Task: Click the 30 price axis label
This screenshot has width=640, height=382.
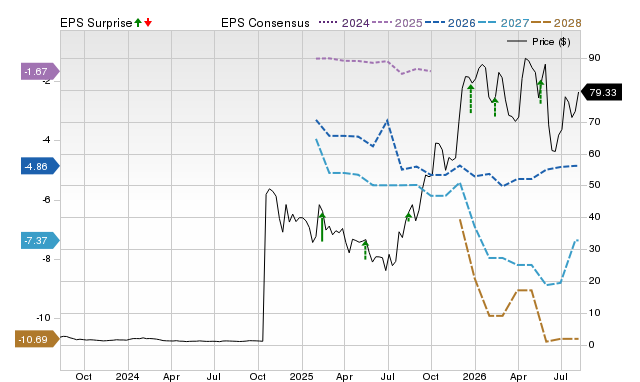Action: pos(594,249)
